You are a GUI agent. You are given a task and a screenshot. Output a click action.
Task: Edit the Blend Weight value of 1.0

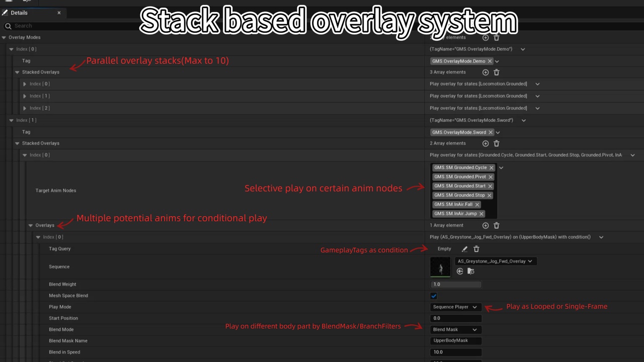455,284
